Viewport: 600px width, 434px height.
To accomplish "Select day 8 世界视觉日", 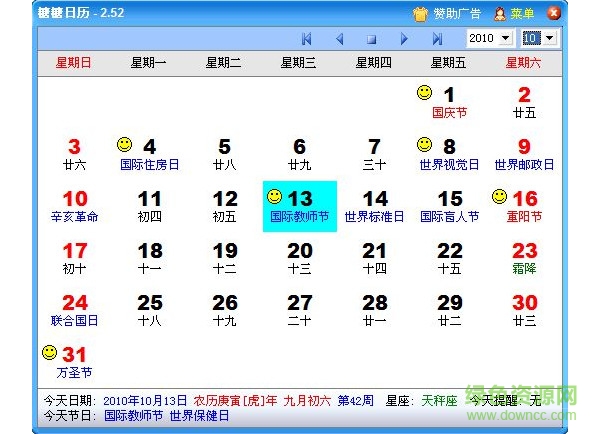I will [x=449, y=155].
